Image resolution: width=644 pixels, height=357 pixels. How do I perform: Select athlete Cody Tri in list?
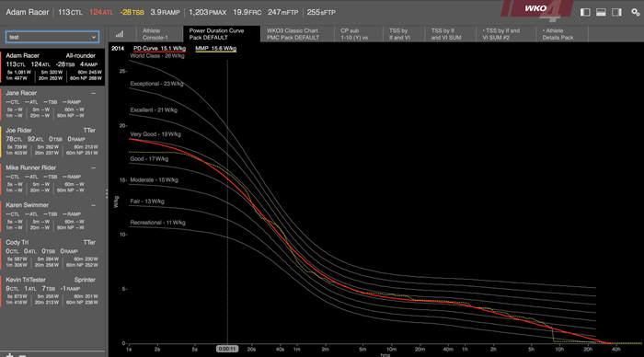[x=52, y=255]
